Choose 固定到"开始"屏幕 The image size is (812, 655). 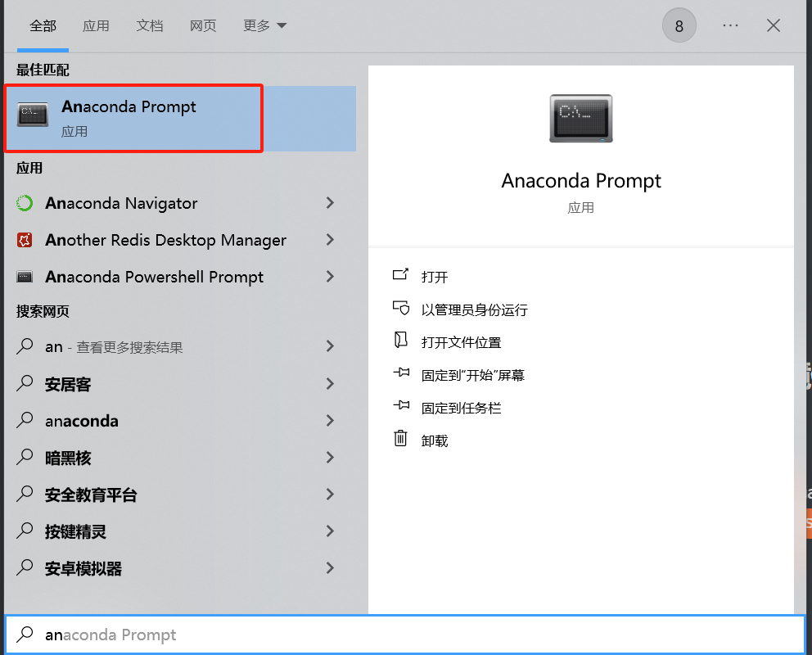tap(473, 375)
